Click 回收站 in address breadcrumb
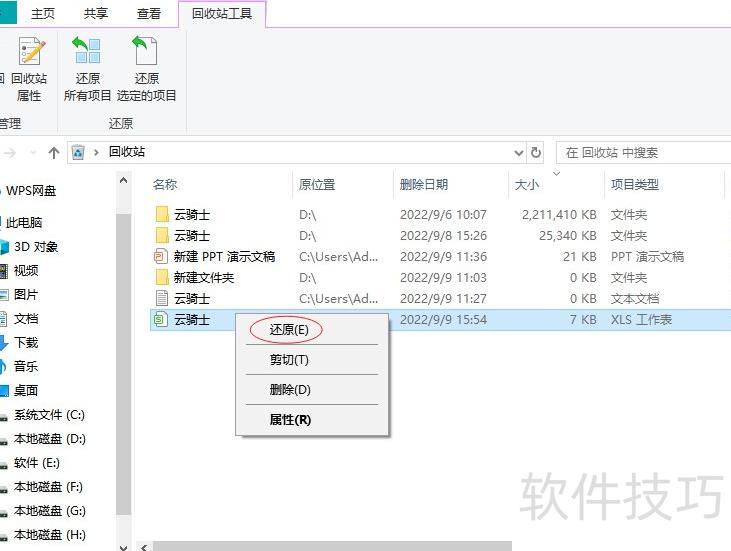 point(127,152)
